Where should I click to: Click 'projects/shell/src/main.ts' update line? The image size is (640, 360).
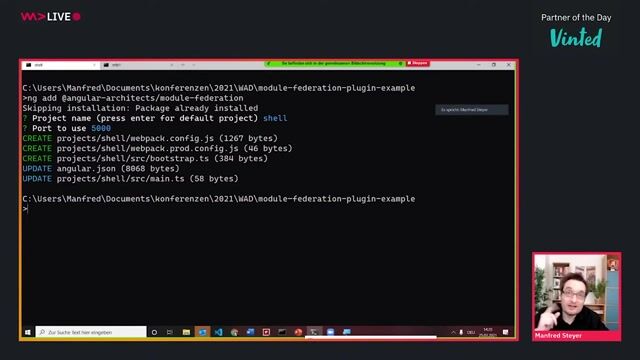coord(131,179)
